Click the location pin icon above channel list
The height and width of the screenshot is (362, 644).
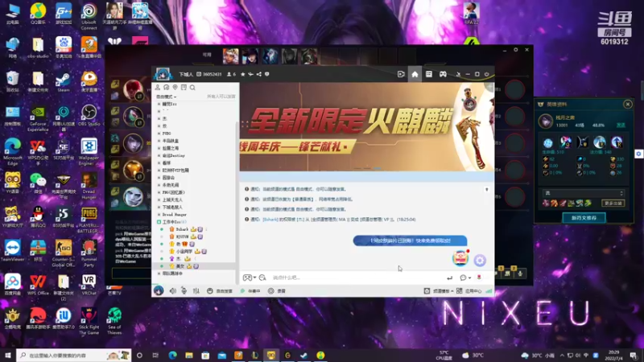click(x=175, y=88)
